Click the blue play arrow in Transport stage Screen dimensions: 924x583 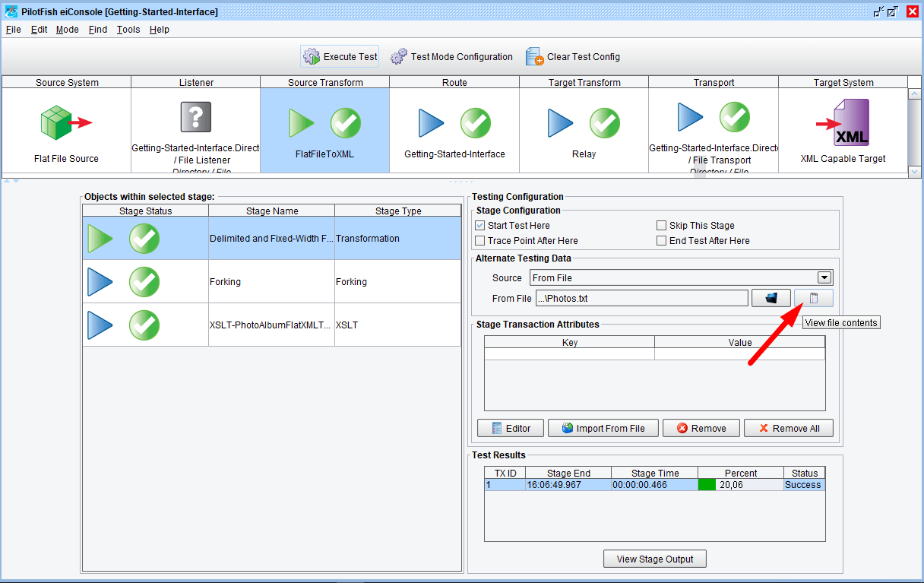tap(691, 117)
